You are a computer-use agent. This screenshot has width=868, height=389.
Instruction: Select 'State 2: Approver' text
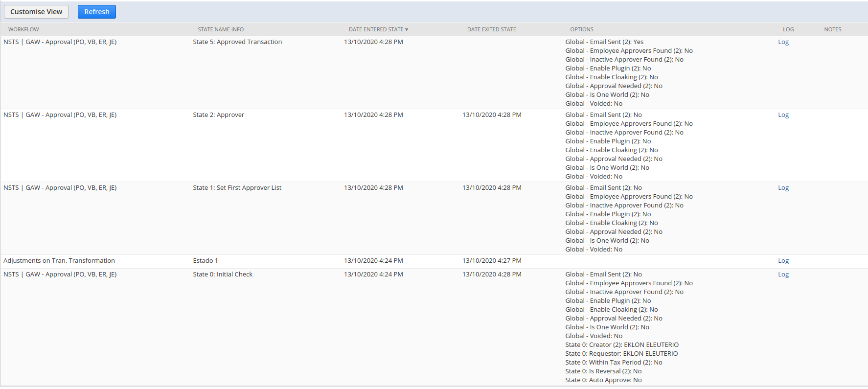pos(218,115)
